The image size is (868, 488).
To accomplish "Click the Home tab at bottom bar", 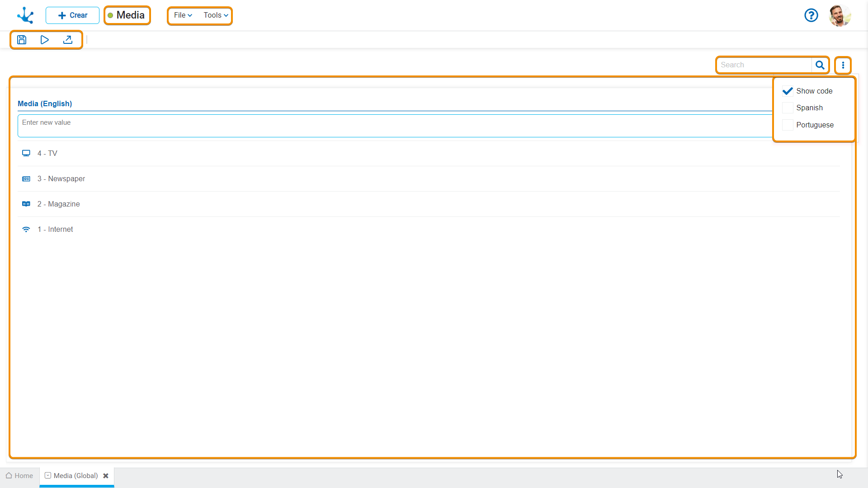I will (20, 475).
